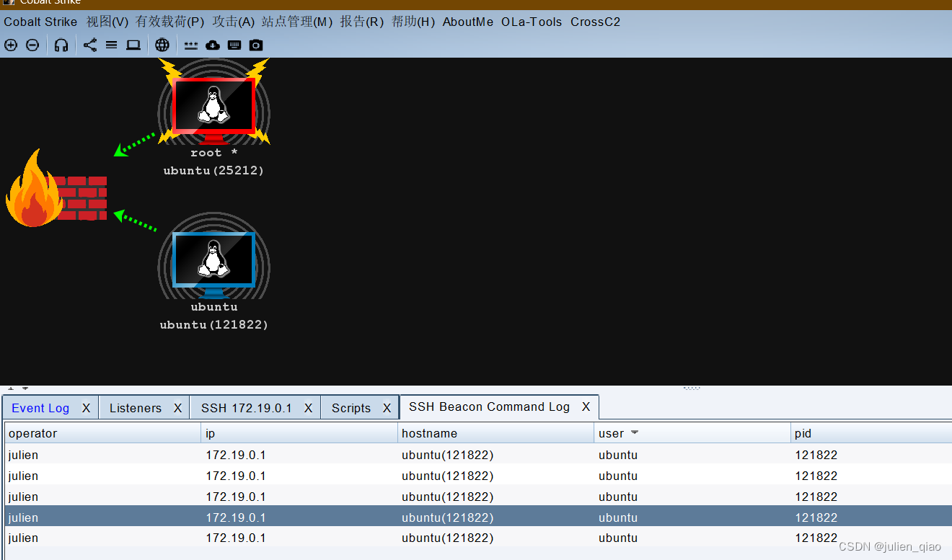Click hostname ubuntu(121822) in third row

447,497
